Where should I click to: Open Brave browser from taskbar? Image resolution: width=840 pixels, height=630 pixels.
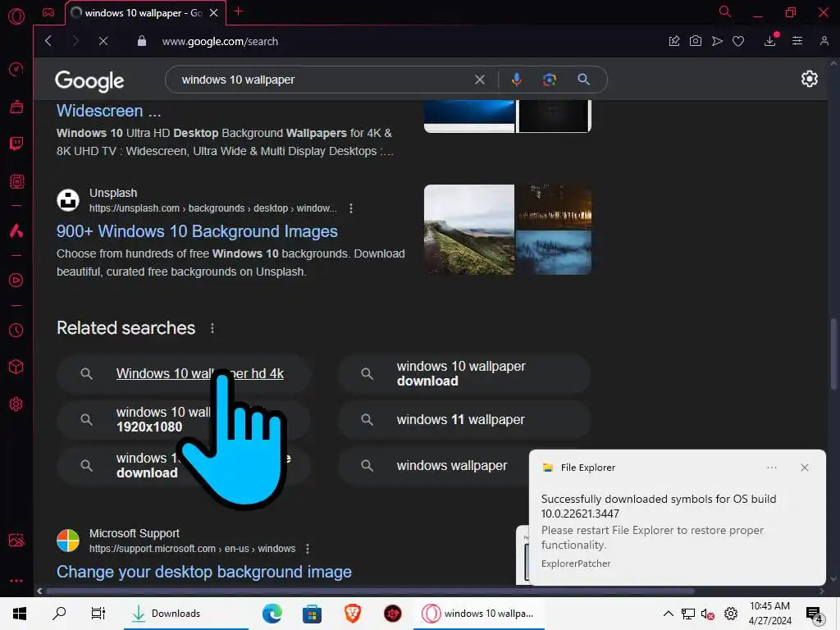(353, 614)
